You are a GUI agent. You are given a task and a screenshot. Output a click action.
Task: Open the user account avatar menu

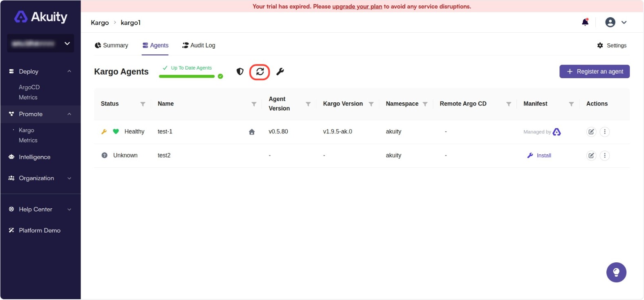610,22
